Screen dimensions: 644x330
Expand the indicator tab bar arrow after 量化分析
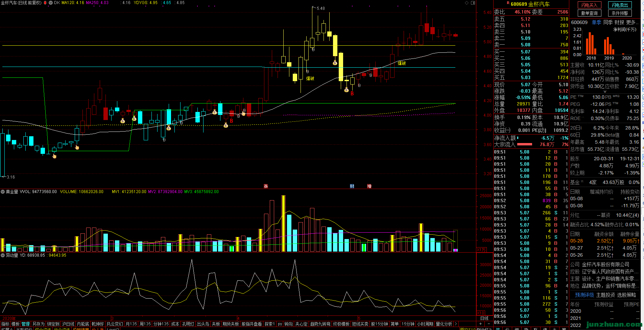click(456, 324)
